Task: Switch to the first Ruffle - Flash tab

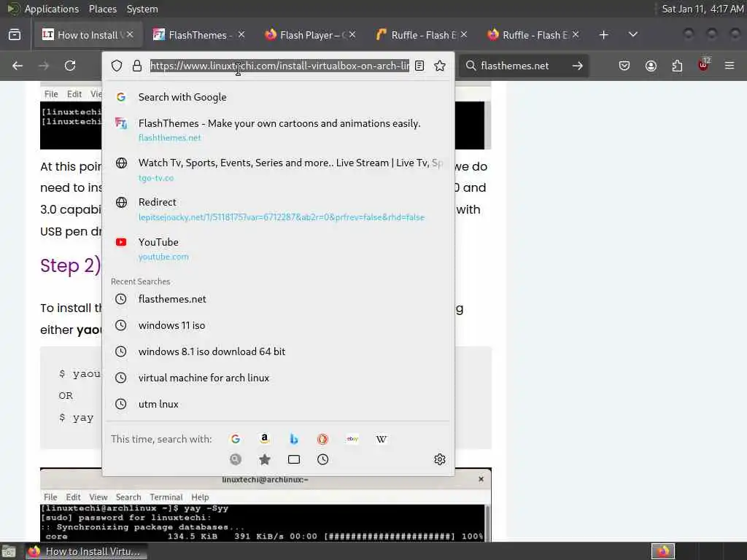Action: (x=420, y=35)
